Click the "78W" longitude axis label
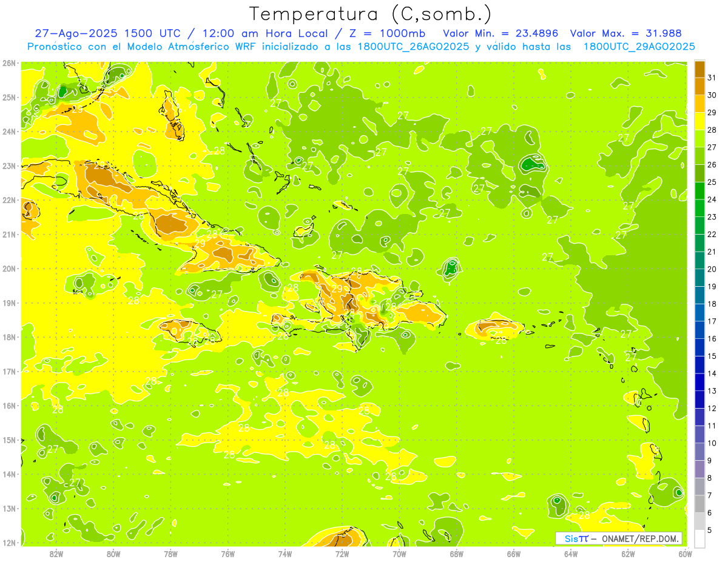 tap(170, 553)
